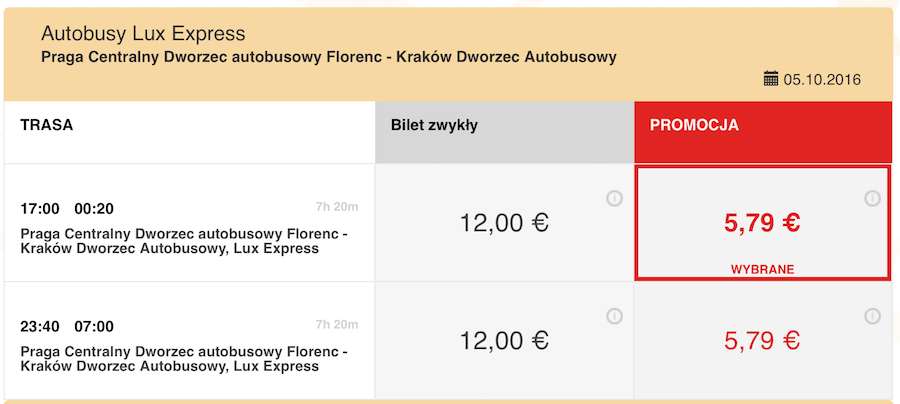Screen dimensions: 900x404
Task: Select the 12,00 € fare for 23:40 departure
Action: (x=504, y=340)
